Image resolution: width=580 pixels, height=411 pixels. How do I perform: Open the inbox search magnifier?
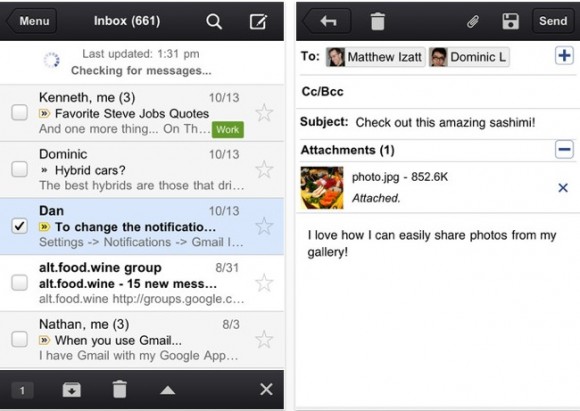tap(214, 21)
